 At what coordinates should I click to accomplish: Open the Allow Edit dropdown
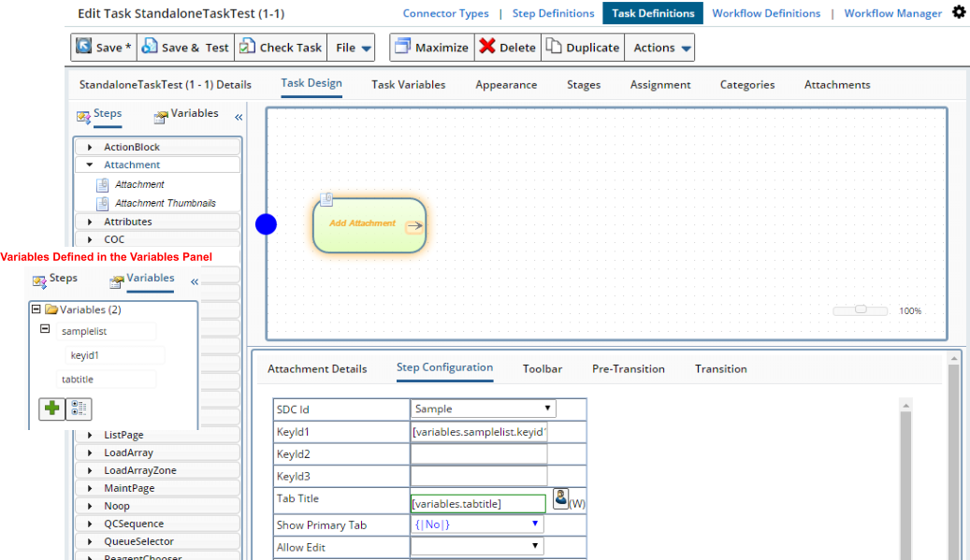click(478, 546)
